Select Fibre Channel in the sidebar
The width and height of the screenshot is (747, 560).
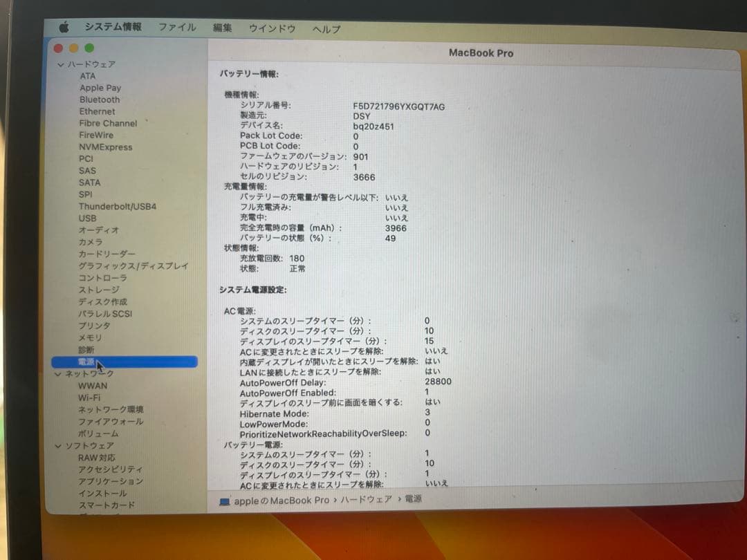click(x=108, y=124)
